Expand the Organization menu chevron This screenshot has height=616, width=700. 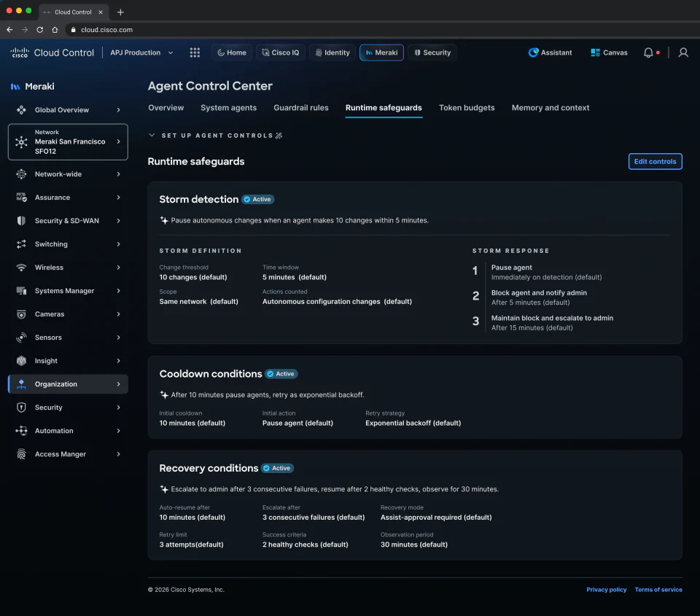tap(118, 384)
